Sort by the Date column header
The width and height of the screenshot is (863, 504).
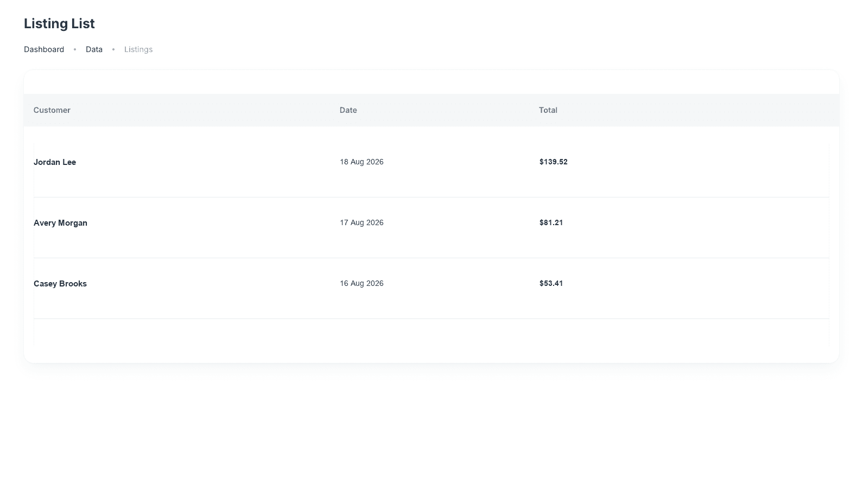pos(348,110)
